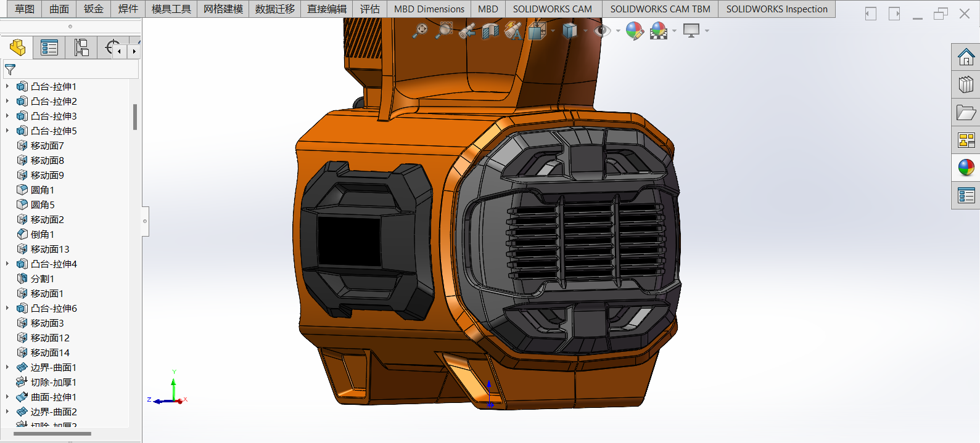Screen dimensions: 980x443
Task: Click the Zoom to Fit icon
Action: click(420, 30)
